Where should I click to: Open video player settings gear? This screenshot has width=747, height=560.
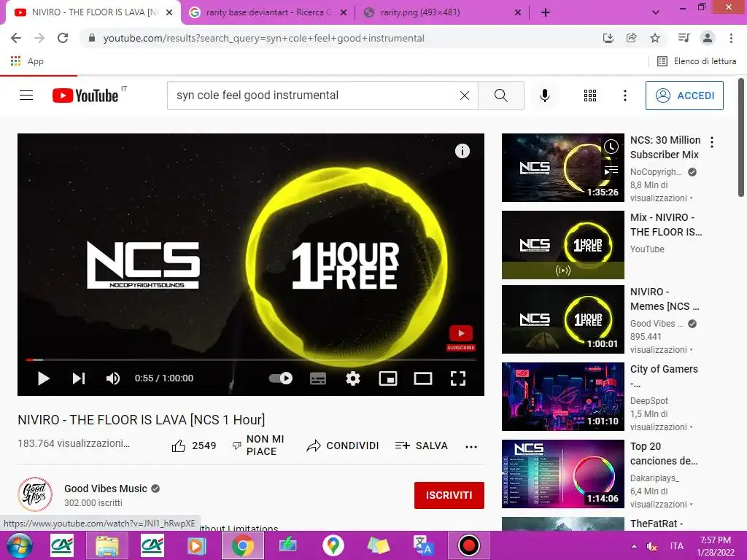coord(353,378)
